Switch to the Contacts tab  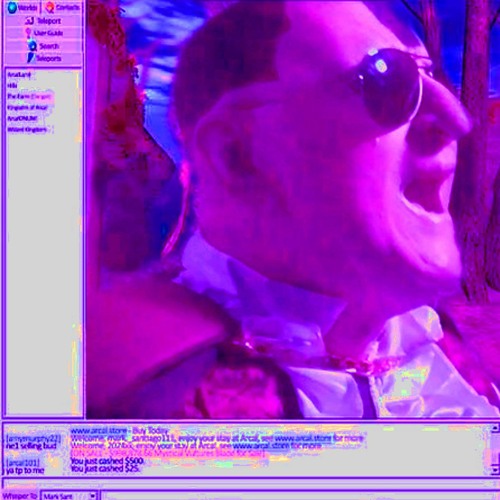(62, 7)
